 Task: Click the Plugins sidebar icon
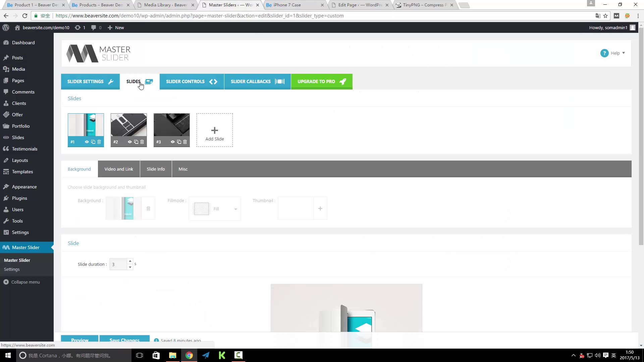[6, 198]
